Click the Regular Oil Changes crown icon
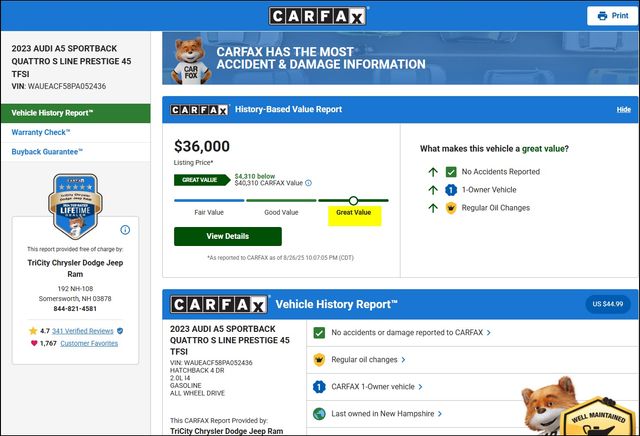 click(x=451, y=208)
